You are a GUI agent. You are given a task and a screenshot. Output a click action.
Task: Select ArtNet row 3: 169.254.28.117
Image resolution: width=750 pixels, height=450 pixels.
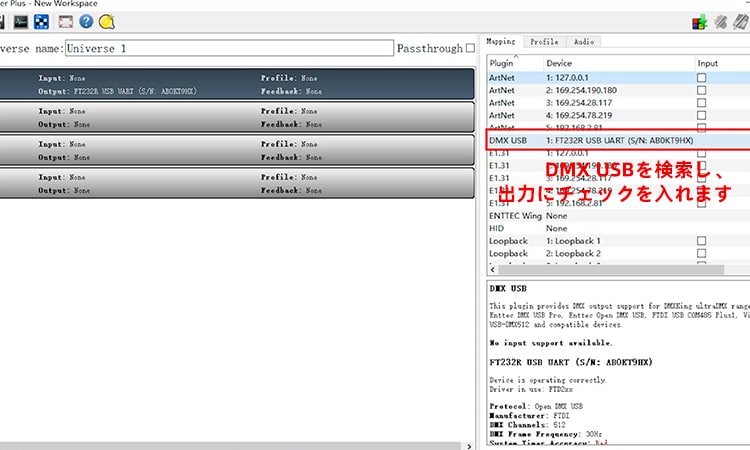coord(619,102)
